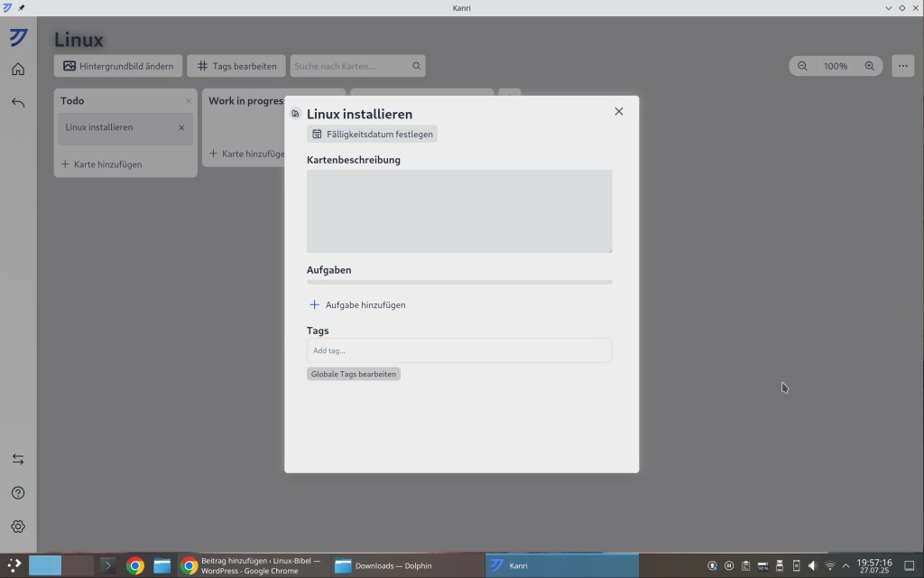The height and width of the screenshot is (578, 924).
Task: Click the back arrow in sidebar
Action: click(x=18, y=103)
